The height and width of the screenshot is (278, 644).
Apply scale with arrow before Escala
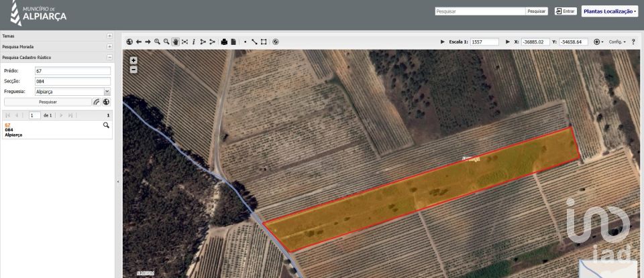click(443, 42)
